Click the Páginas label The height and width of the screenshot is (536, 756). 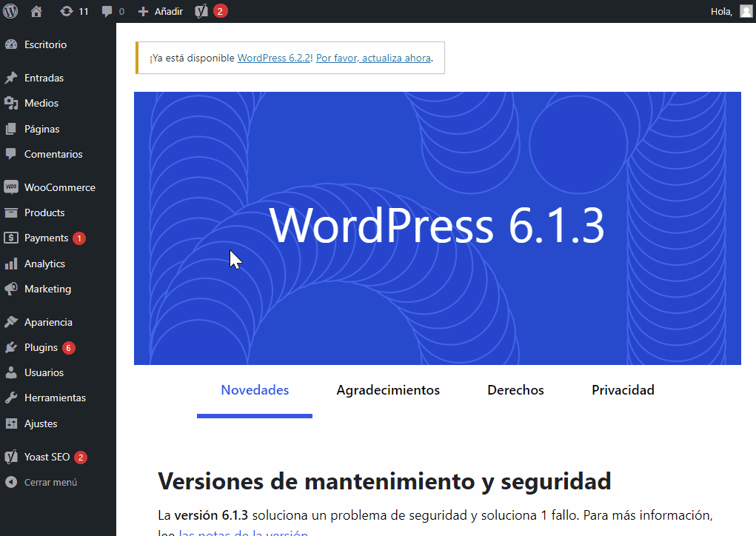(42, 129)
